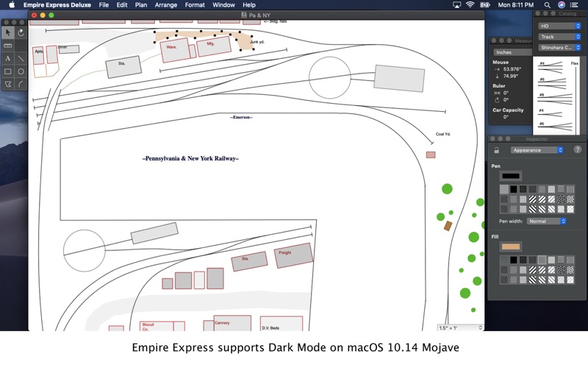Open the Apple menu
Viewport: 588px width, 368px height.
(x=12, y=5)
